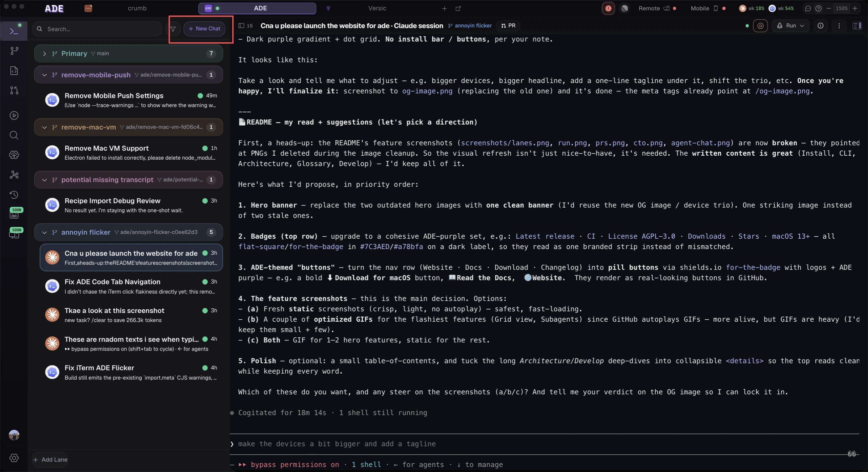The width and height of the screenshot is (868, 472).
Task: Switch to the Versic project tab
Action: [377, 8]
